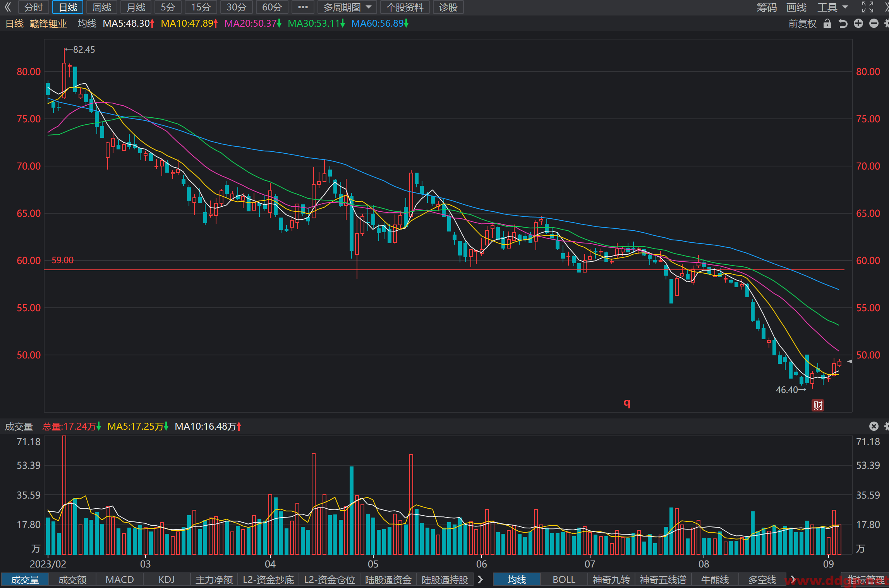Click the 成交量 panel title label
This screenshot has height=588, width=889.
pos(19,427)
